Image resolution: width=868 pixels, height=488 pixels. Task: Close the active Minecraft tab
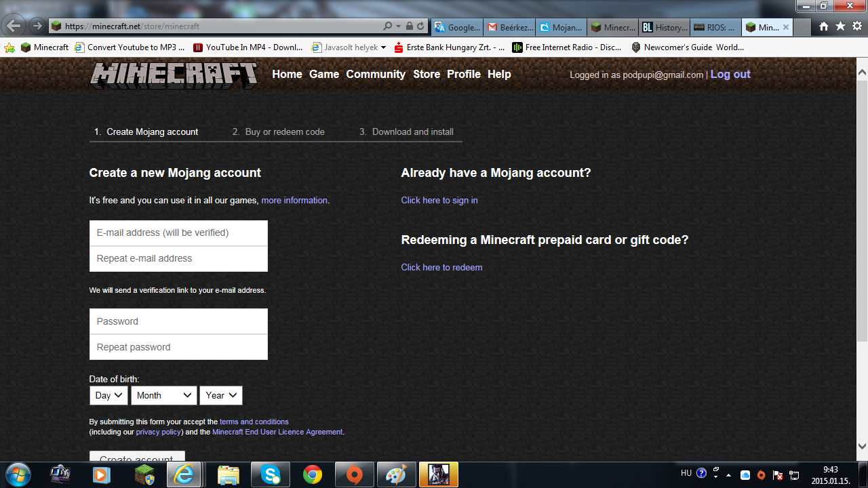point(786,28)
